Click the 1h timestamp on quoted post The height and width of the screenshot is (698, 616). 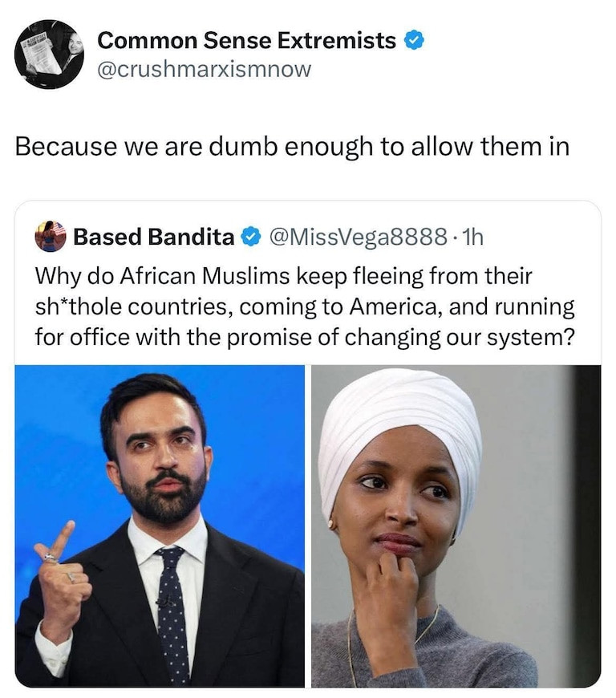472,237
